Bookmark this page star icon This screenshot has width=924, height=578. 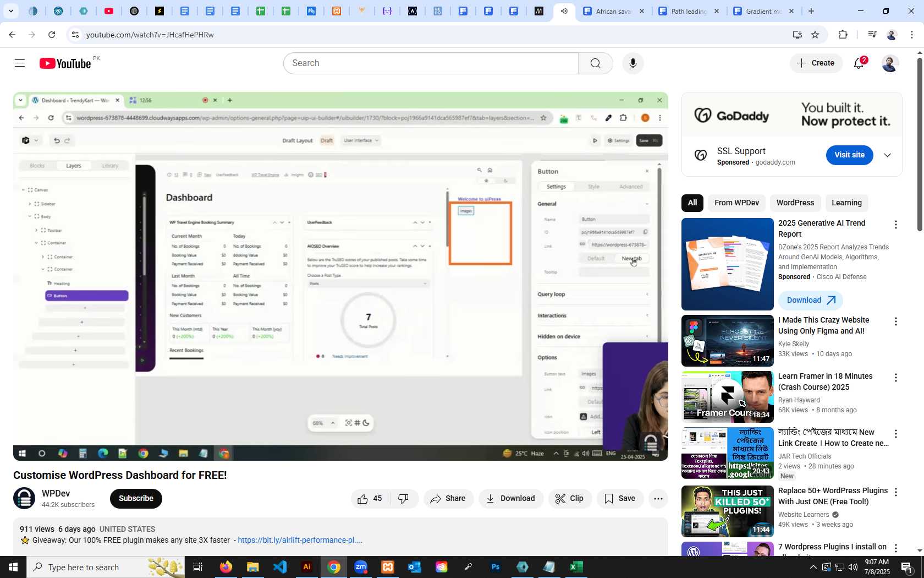815,35
